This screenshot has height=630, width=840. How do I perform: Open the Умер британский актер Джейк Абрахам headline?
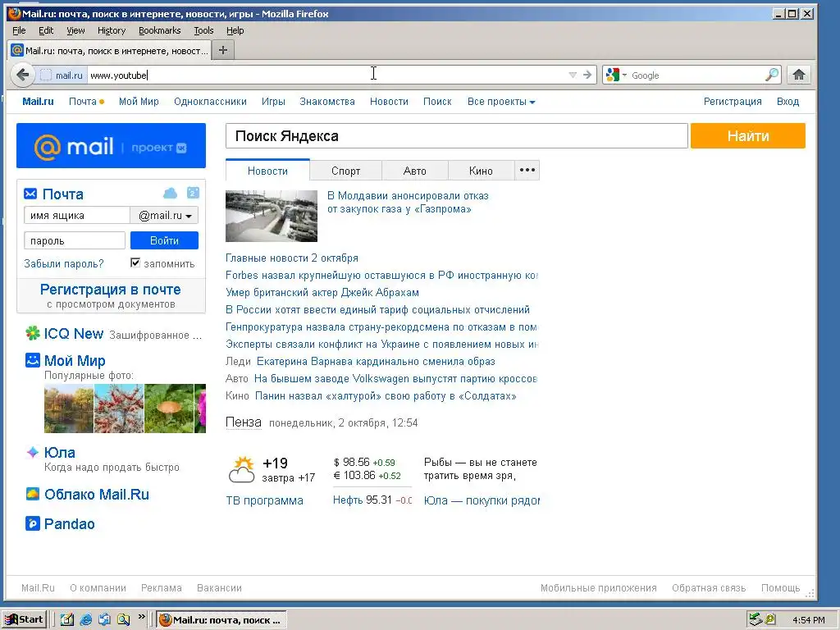[x=322, y=293]
